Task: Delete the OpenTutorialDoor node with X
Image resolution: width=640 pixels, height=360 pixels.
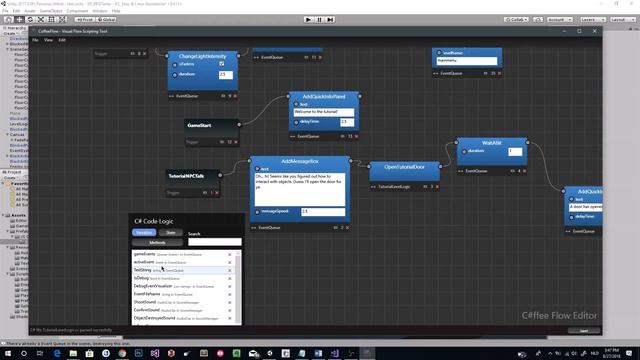Action: click(437, 187)
